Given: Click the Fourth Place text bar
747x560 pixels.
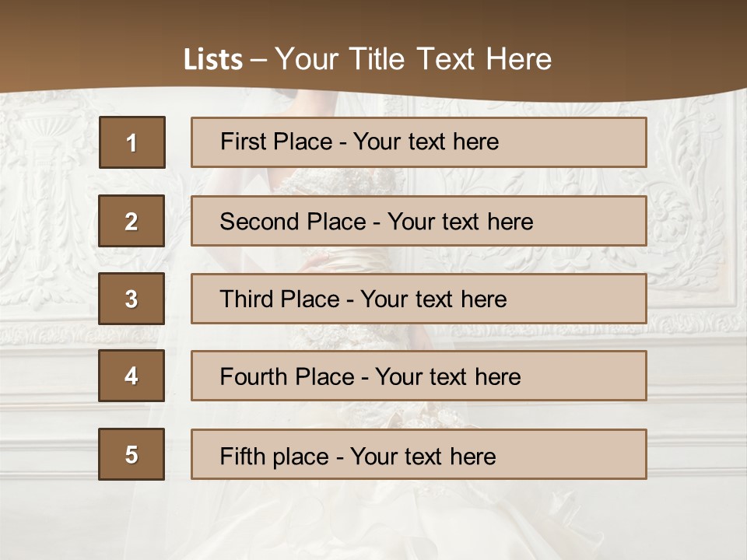Looking at the screenshot, I should (x=419, y=376).
